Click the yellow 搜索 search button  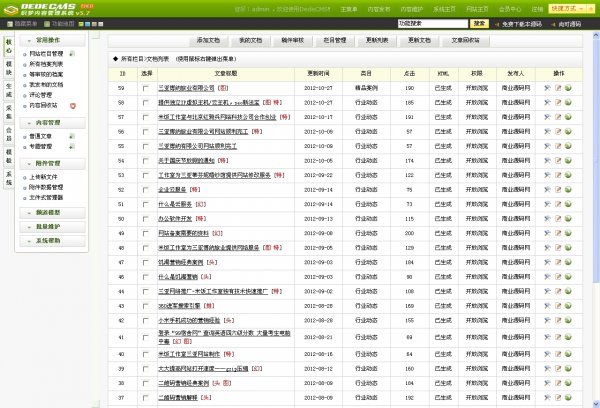tap(479, 24)
